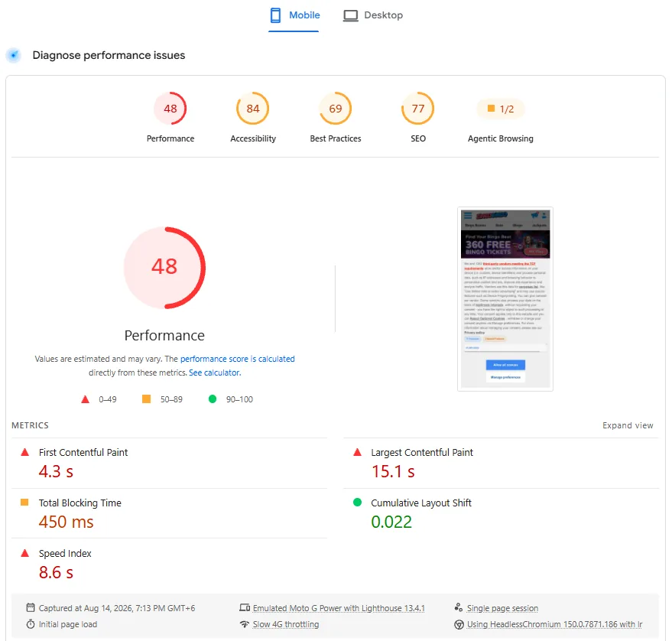This screenshot has height=641, width=672.
Task: Open Slow 4G throttling link
Action: coord(286,624)
